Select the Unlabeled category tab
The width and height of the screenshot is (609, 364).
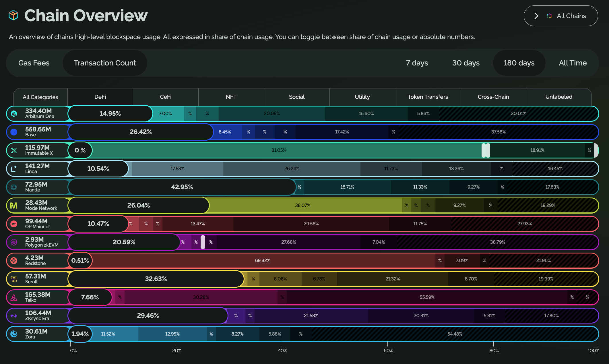pyautogui.click(x=559, y=97)
